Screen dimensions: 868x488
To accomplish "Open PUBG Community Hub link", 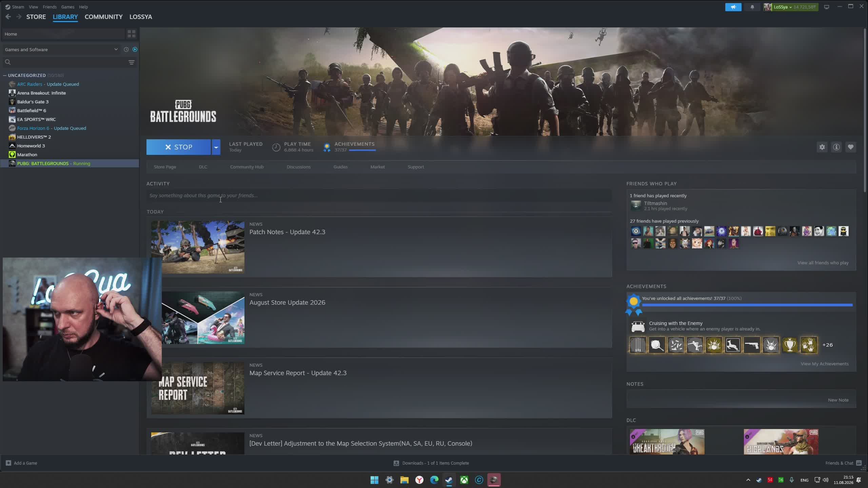I will (247, 167).
